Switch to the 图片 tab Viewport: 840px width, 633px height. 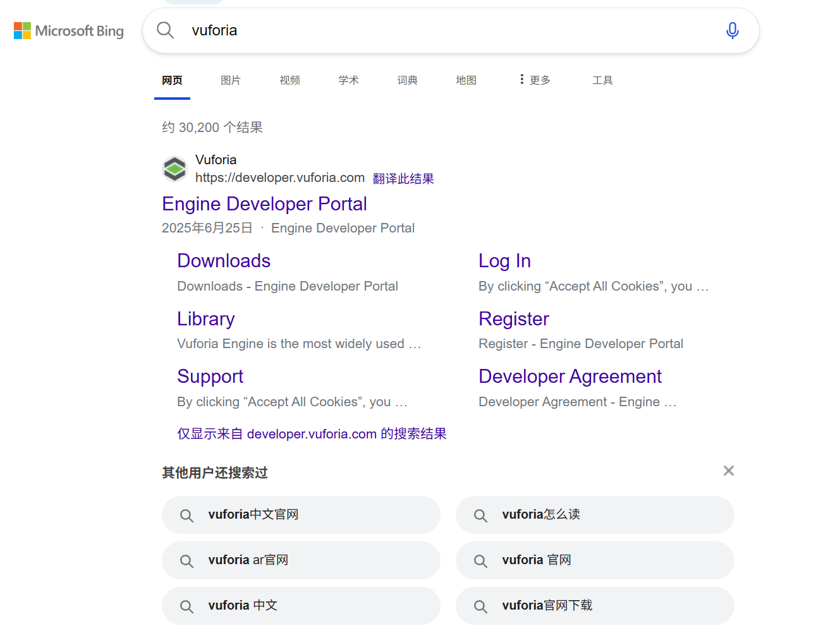click(x=231, y=80)
